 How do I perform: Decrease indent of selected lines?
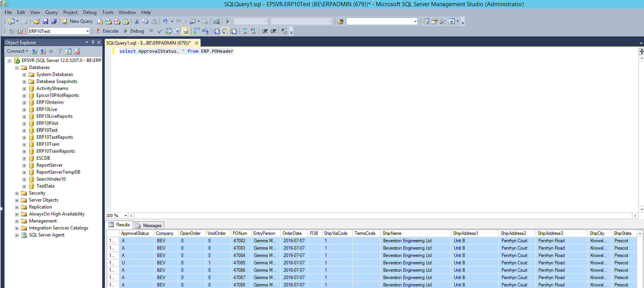[265, 31]
